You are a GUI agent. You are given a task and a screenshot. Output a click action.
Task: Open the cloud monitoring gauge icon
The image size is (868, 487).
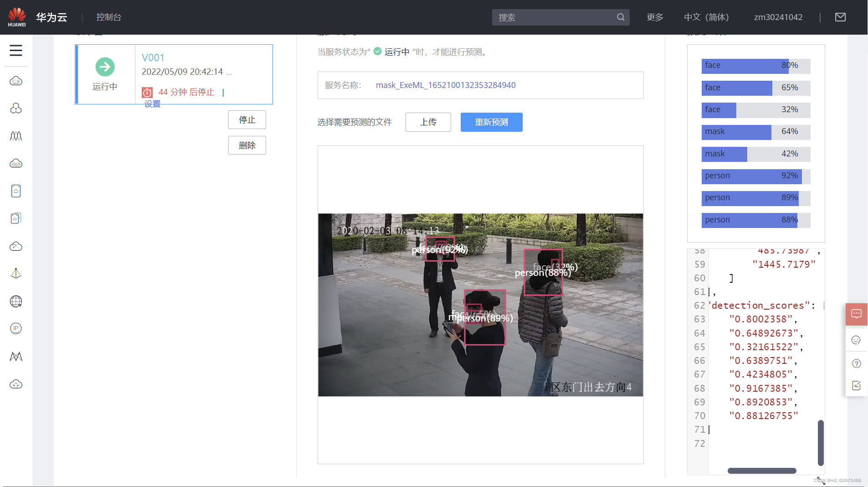coord(16,246)
